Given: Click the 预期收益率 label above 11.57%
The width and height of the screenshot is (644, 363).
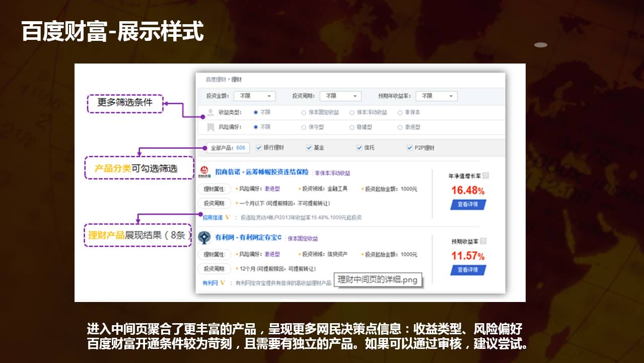Looking at the screenshot, I should 465,241.
